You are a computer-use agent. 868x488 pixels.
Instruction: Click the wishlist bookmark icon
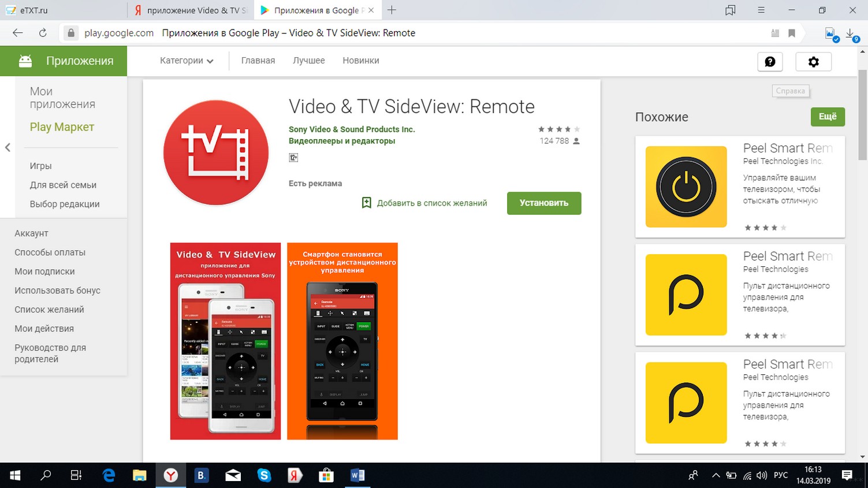[x=366, y=203]
